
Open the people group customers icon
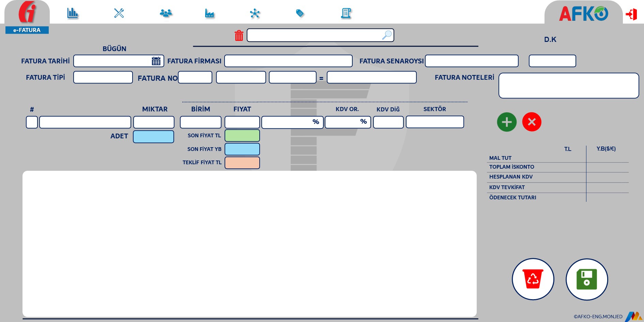[166, 13]
